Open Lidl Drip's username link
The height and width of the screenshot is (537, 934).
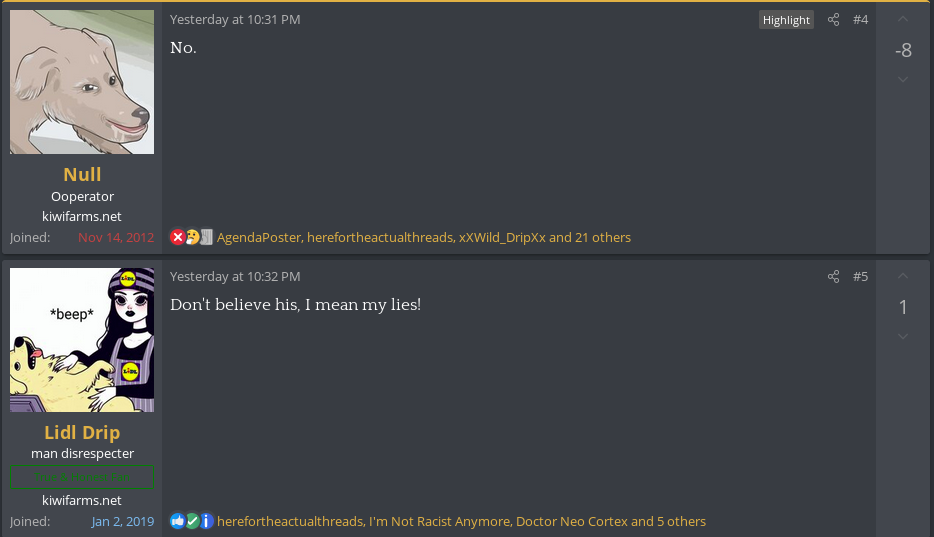tap(82, 432)
